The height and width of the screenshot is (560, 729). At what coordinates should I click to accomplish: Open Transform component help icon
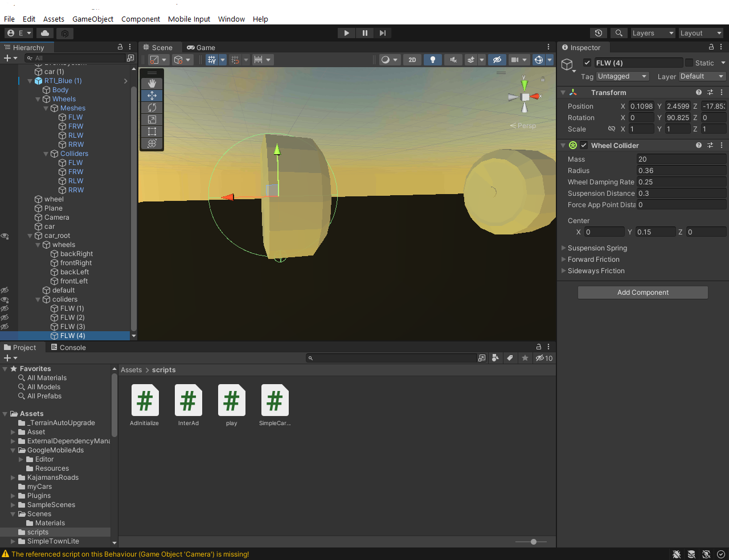point(699,92)
